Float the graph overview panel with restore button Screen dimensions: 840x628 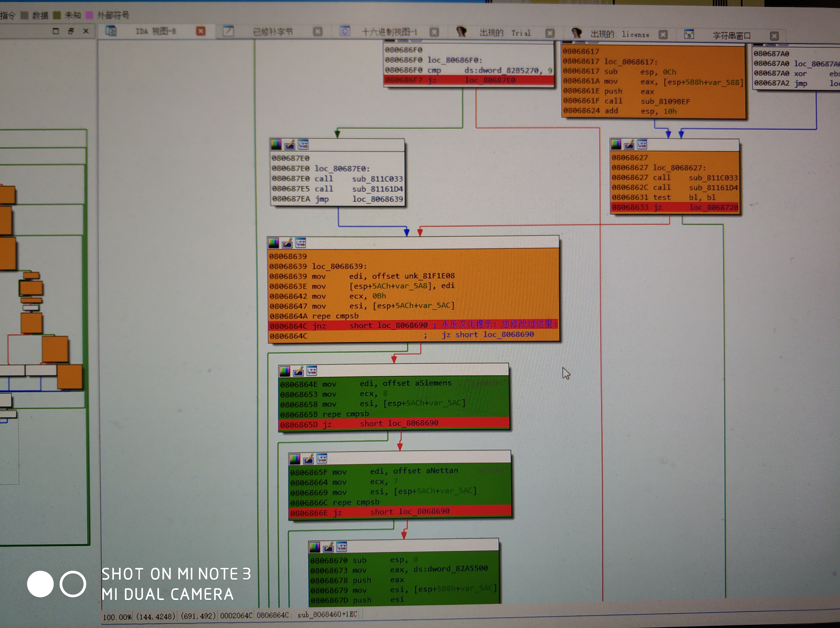pyautogui.click(x=71, y=31)
